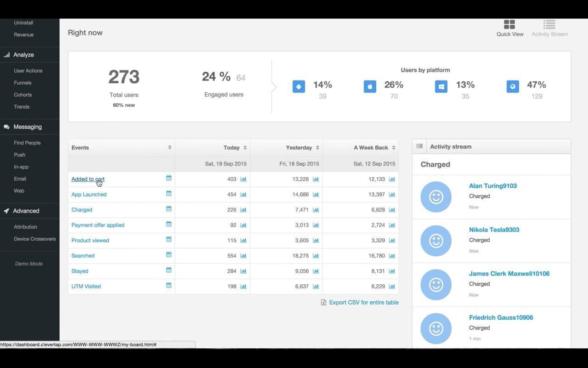Click the Stayed event link
588x368 pixels.
(80, 271)
